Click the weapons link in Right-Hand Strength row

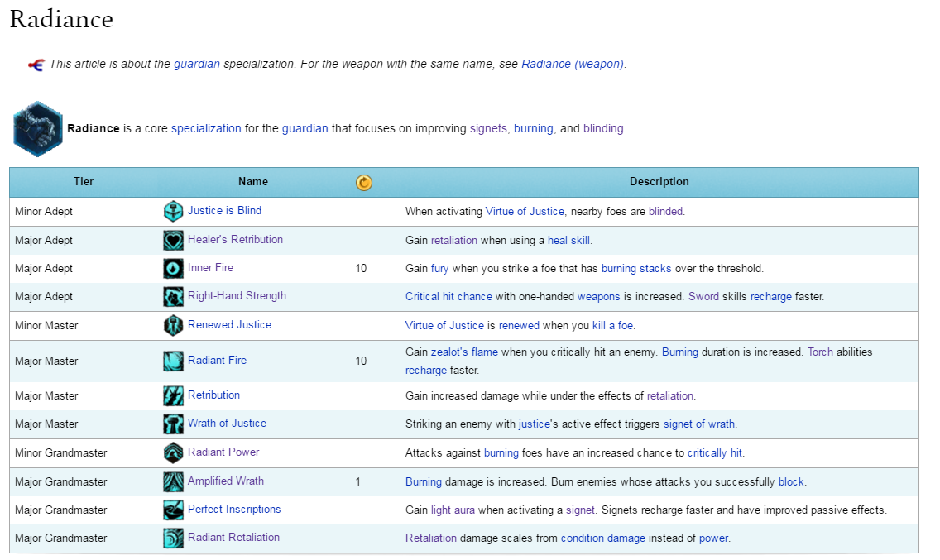598,296
